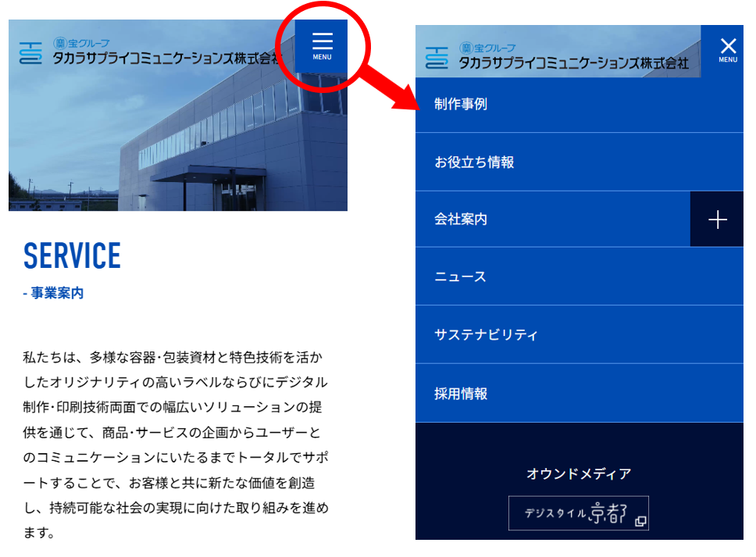Viewport: 756px width, 557px height.
Task: Click Takara logo mark in the open menu header
Action: coord(437,58)
